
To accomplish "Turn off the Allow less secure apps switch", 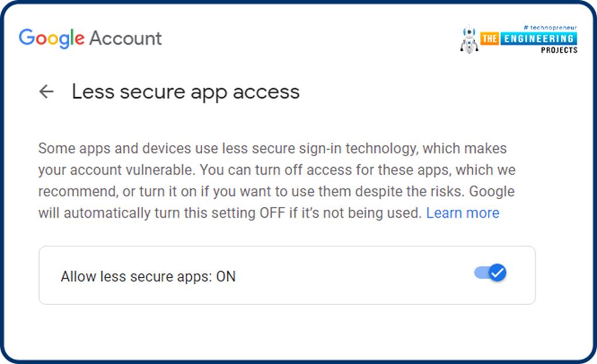I will point(490,273).
